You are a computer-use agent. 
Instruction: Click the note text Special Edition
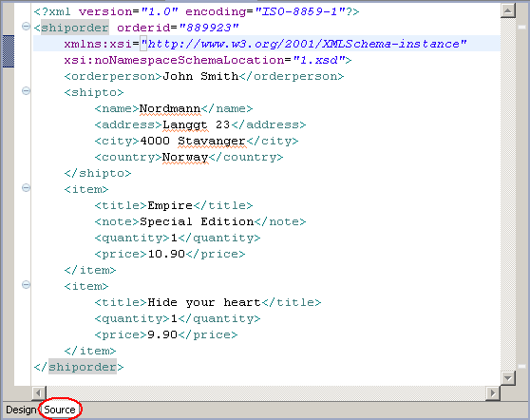pyautogui.click(x=197, y=221)
